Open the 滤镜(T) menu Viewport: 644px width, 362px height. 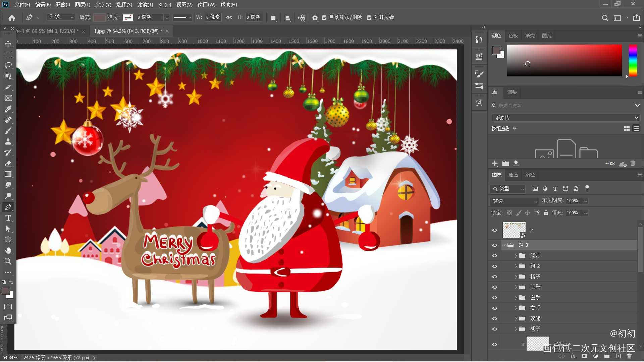coord(145,5)
